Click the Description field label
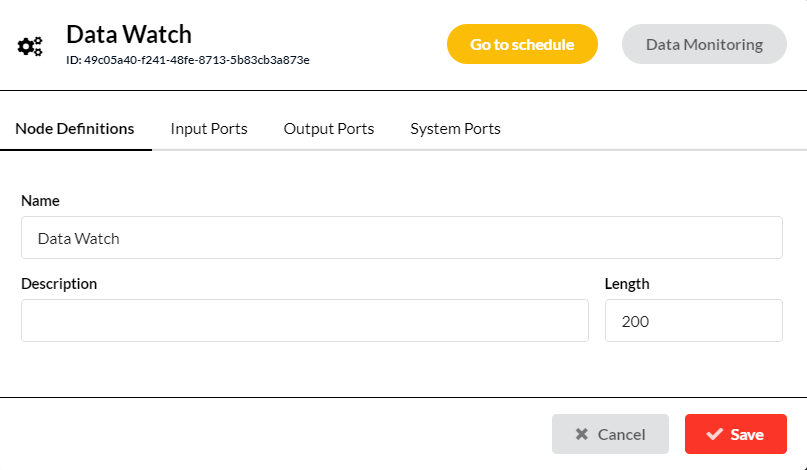 pyautogui.click(x=59, y=284)
